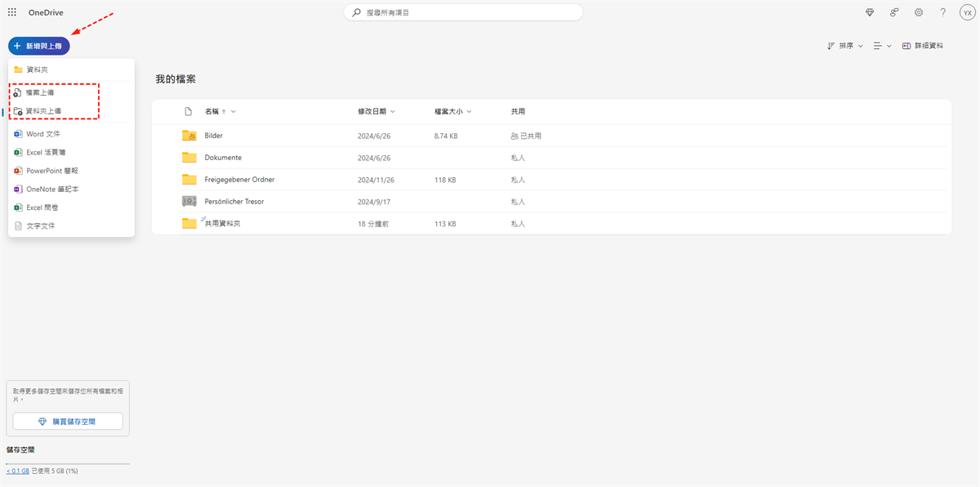
Task: Expand the 名稱 column dropdown arrow
Action: (x=234, y=111)
